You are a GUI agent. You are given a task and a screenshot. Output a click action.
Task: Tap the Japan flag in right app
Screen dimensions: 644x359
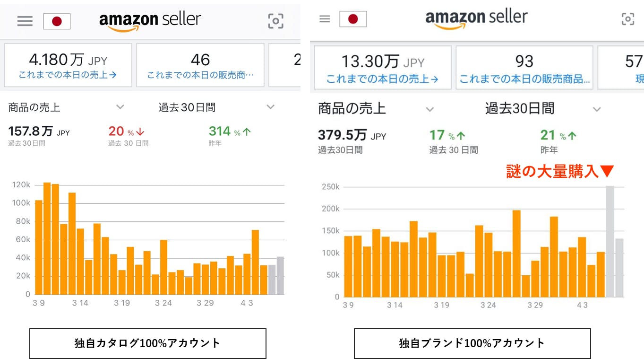[x=353, y=19]
